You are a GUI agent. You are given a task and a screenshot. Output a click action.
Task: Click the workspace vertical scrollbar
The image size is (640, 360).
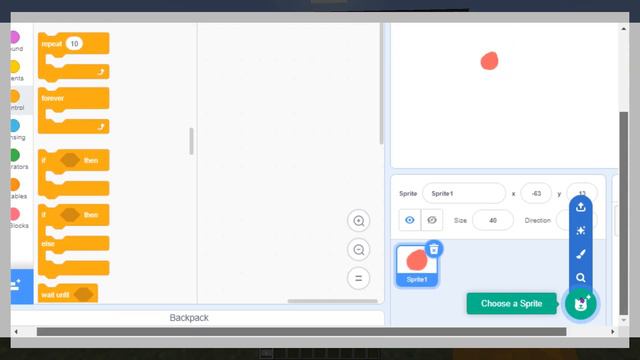381,83
